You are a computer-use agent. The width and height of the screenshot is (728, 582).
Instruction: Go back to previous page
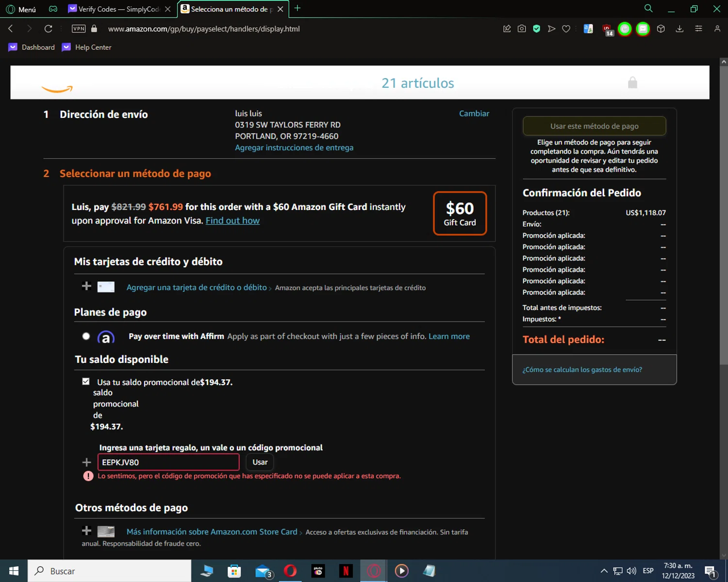coord(11,29)
